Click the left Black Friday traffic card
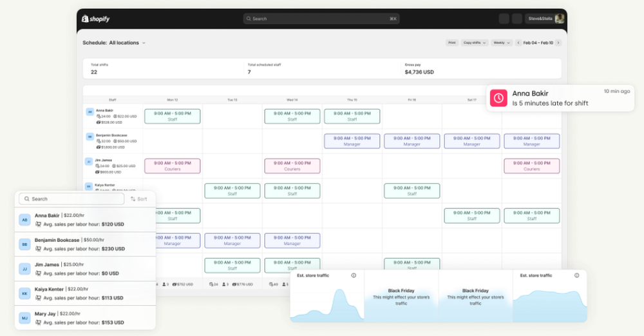 coord(401,296)
